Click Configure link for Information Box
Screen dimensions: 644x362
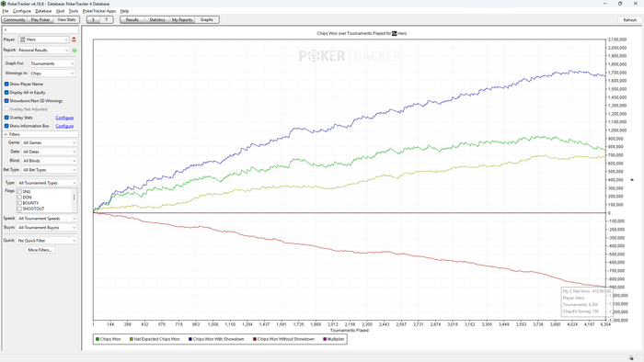pyautogui.click(x=64, y=126)
